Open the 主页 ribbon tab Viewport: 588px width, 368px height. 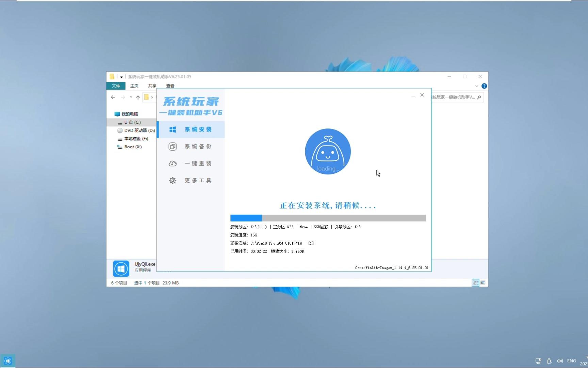point(134,86)
